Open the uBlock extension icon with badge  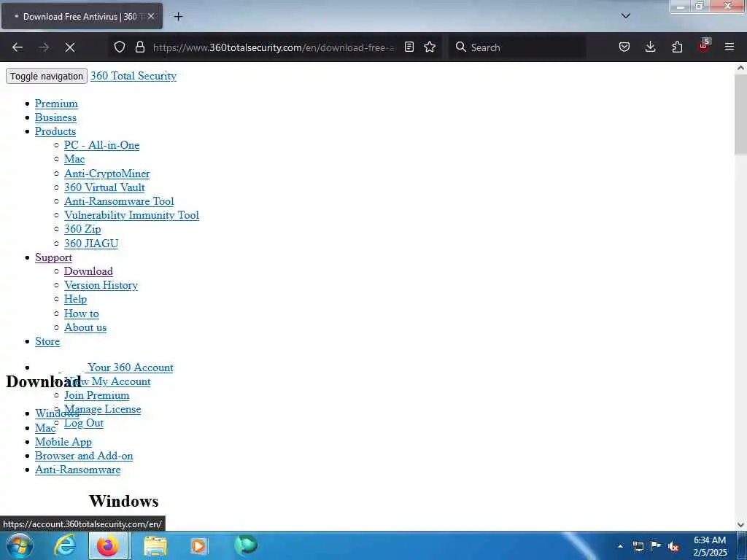pyautogui.click(x=704, y=46)
